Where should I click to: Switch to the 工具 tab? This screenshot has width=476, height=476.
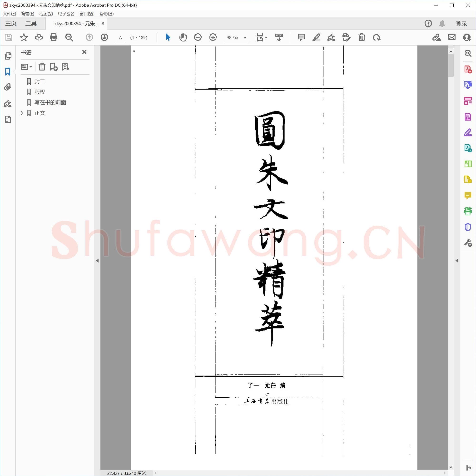(31, 23)
